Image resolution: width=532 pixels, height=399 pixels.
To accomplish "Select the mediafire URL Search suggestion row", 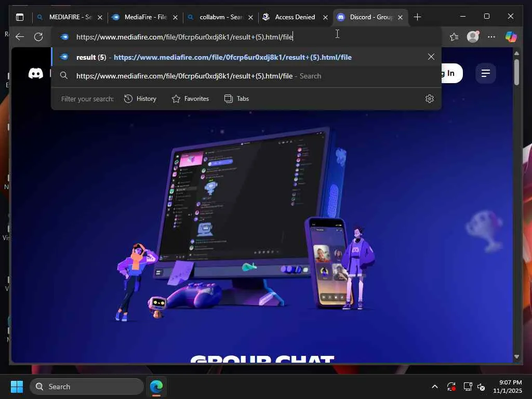I will 246,76.
